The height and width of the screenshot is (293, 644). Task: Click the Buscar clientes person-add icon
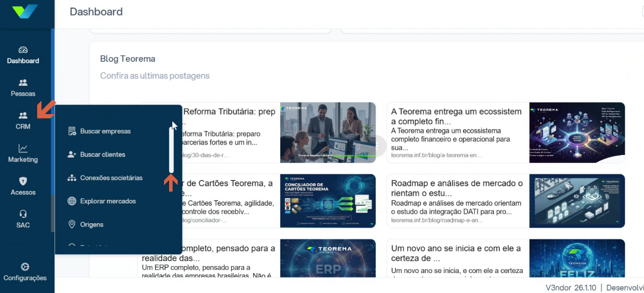[72, 154]
